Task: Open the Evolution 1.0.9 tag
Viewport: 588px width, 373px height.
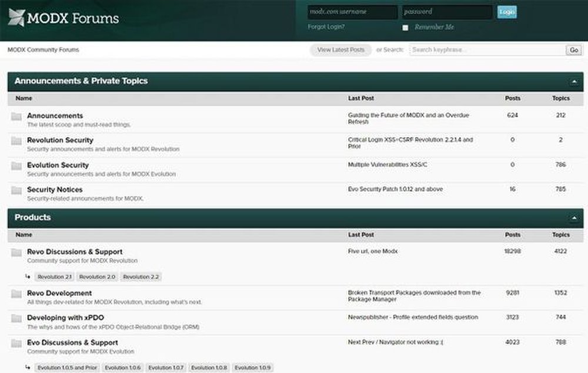Action: [252, 368]
